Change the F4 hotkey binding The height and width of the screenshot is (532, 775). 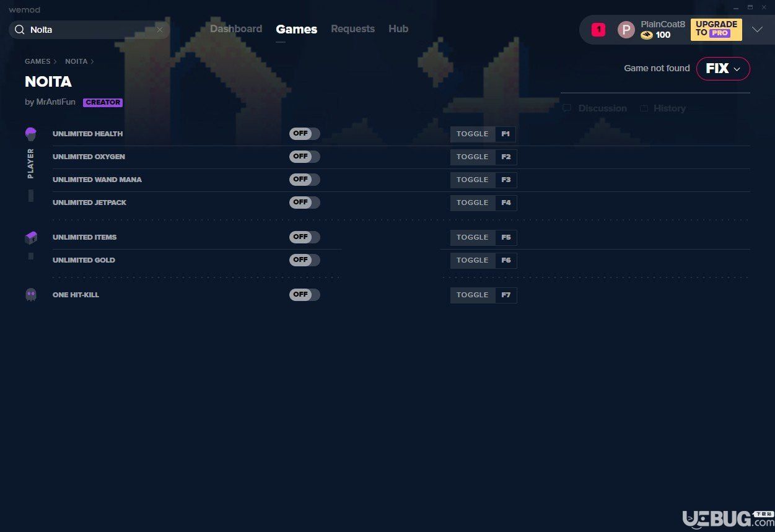pos(506,203)
